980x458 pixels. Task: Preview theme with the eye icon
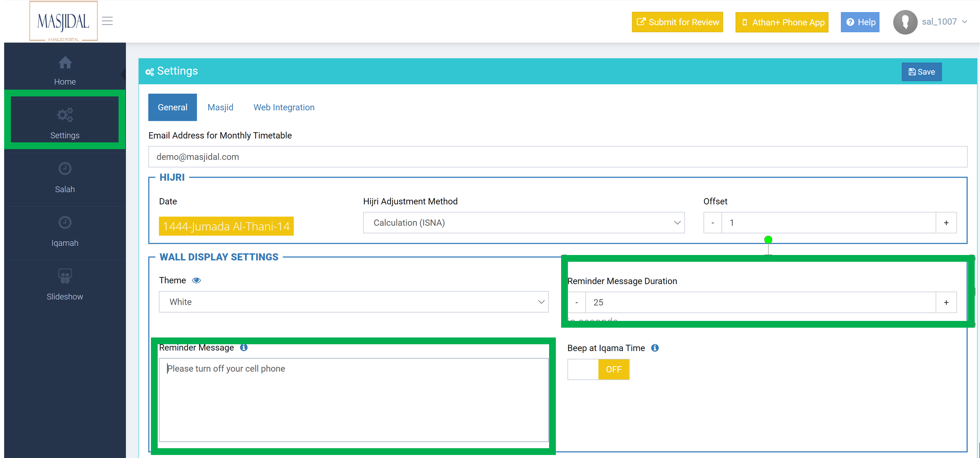(x=196, y=281)
